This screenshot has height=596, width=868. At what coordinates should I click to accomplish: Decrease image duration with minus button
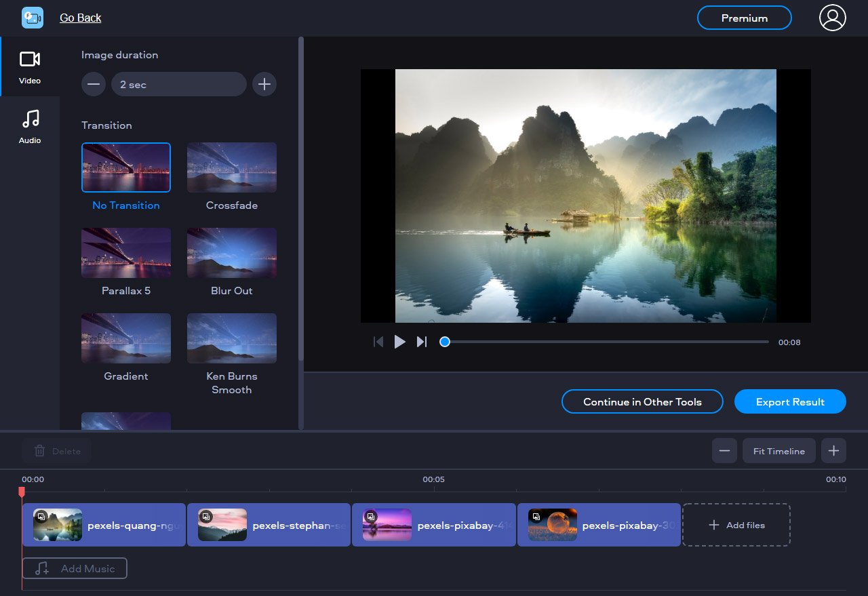(94, 85)
